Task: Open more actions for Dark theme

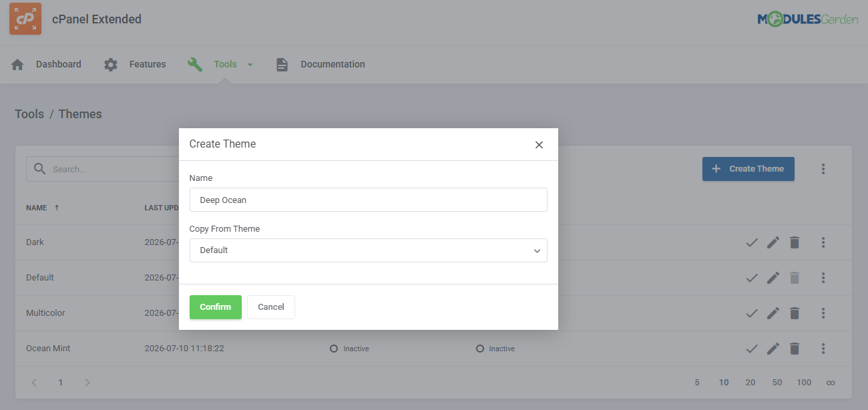Action: [x=823, y=242]
